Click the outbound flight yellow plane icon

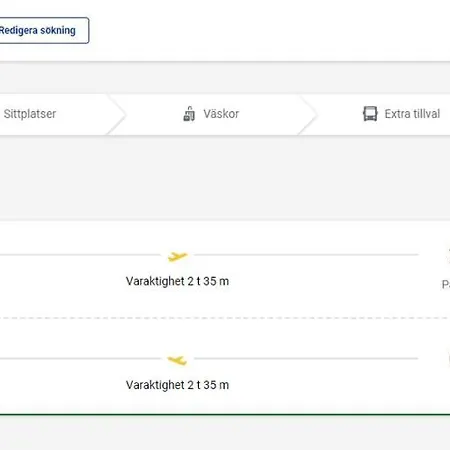(x=178, y=256)
